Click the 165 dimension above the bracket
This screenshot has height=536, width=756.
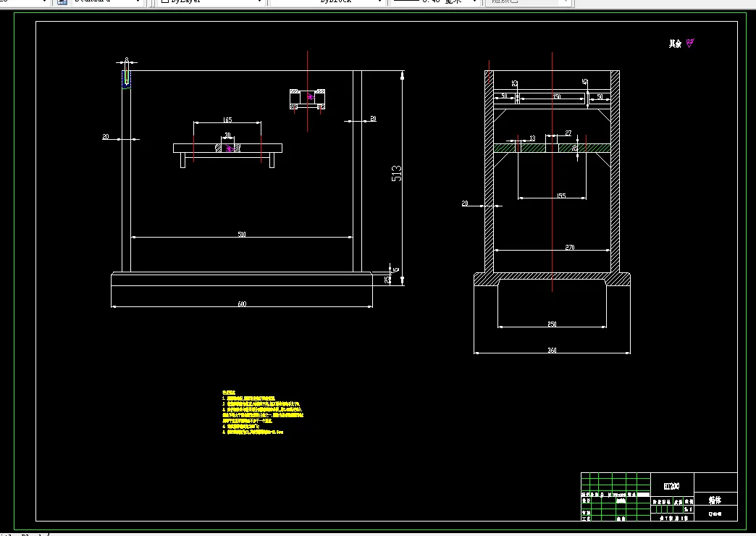pyautogui.click(x=227, y=120)
